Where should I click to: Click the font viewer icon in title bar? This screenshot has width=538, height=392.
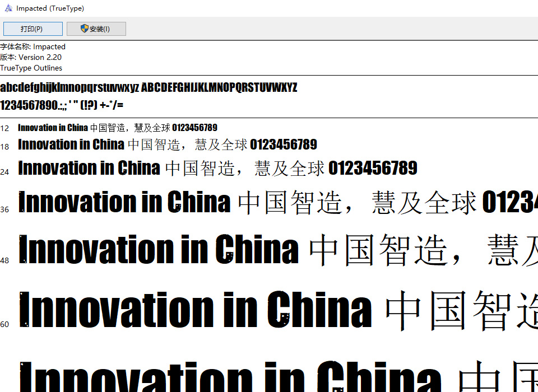8,8
